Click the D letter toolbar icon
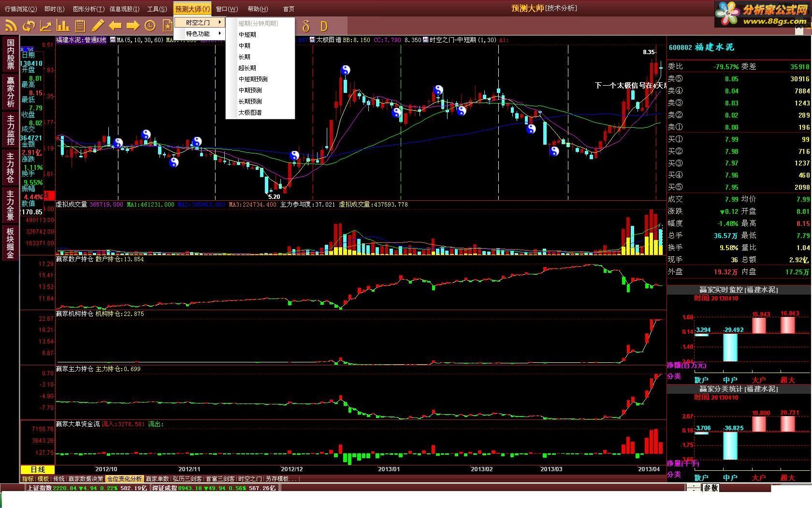This screenshot has height=508, width=812. 324,26
